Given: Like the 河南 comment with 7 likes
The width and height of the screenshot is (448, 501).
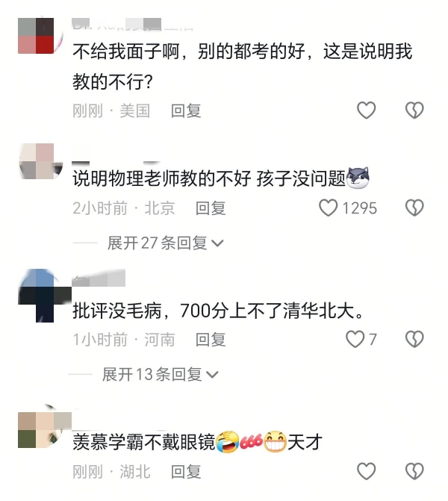Looking at the screenshot, I should (355, 339).
